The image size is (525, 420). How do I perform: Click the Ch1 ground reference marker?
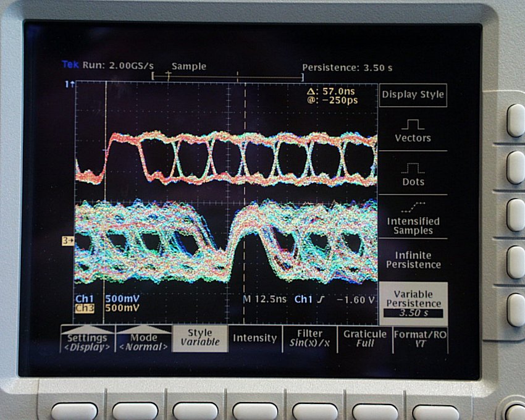coord(69,84)
